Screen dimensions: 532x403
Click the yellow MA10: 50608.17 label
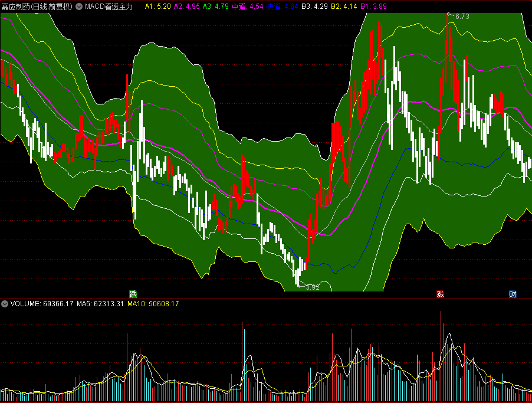(153, 304)
